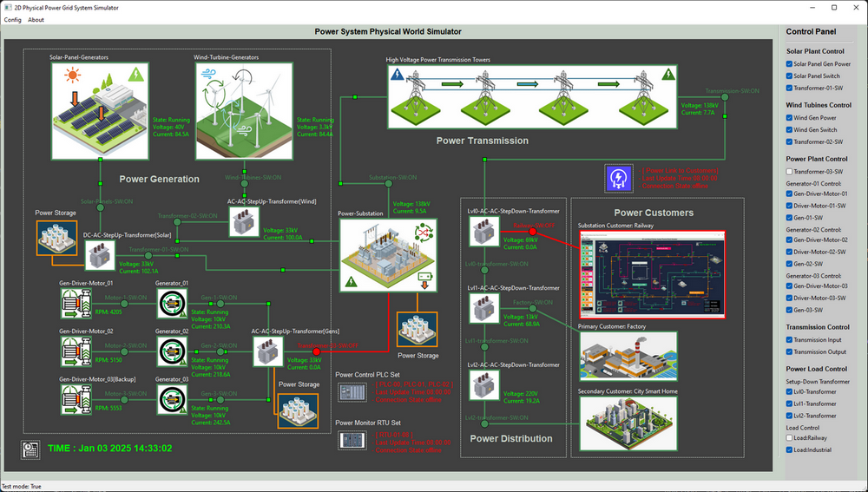868x492 pixels.
Task: Click the Power Control PLC Set icon
Action: coord(352,392)
